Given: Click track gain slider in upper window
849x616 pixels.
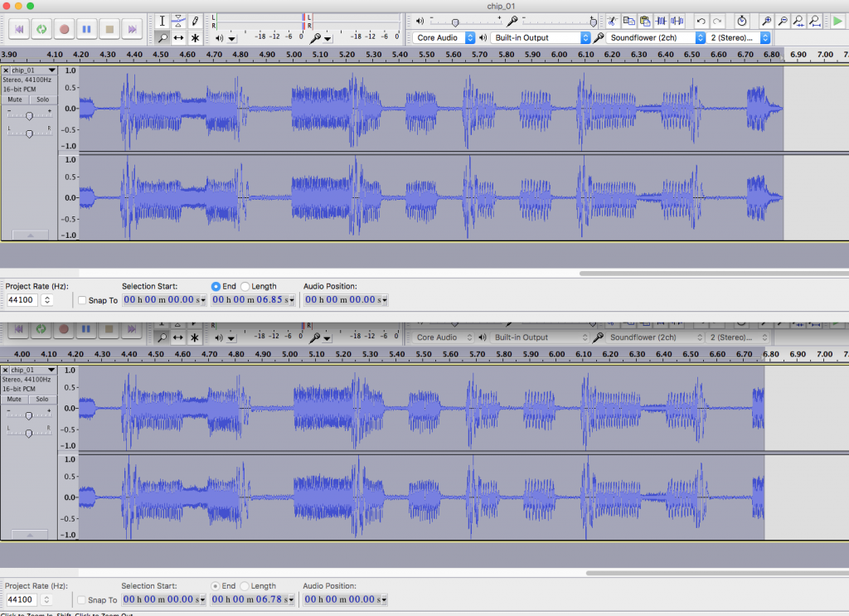Looking at the screenshot, I should [x=29, y=115].
